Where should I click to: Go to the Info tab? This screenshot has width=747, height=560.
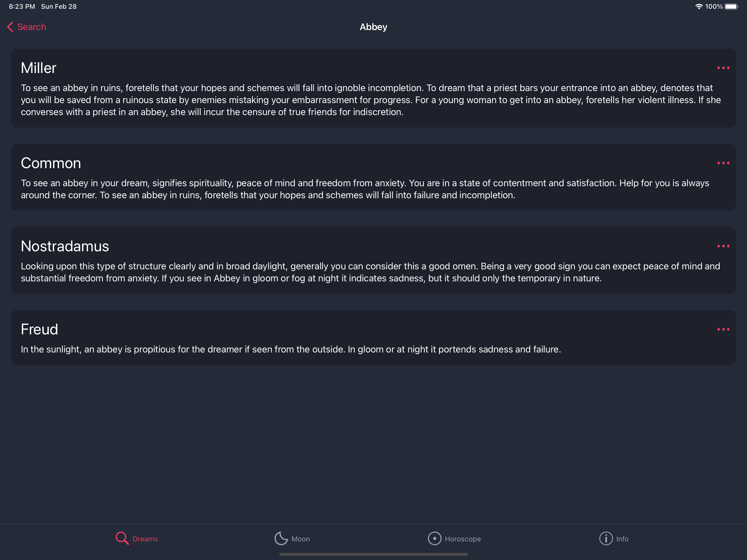tap(622, 539)
